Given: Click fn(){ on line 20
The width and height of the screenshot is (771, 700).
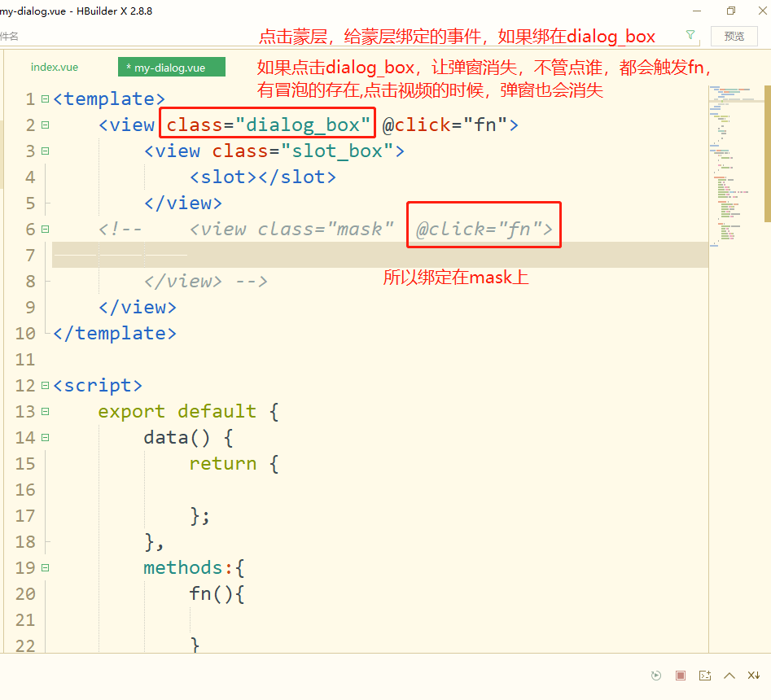Looking at the screenshot, I should click(x=217, y=594).
